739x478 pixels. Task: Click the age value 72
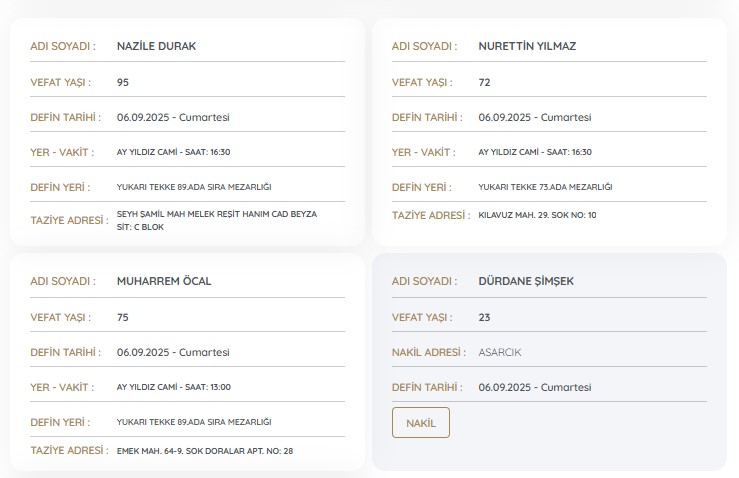(485, 82)
